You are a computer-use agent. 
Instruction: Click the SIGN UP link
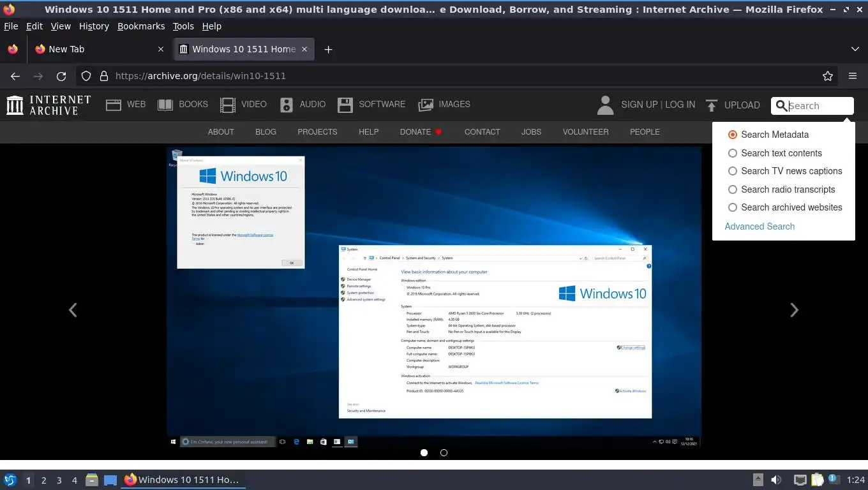640,105
